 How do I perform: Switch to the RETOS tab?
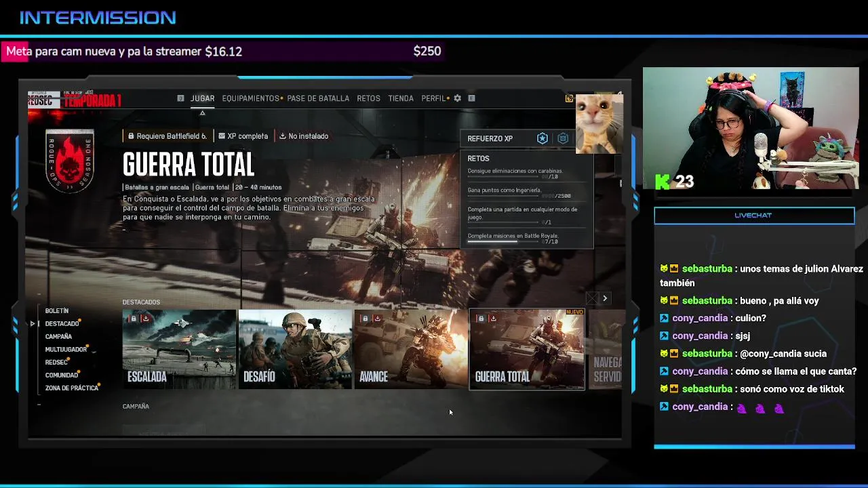[368, 98]
